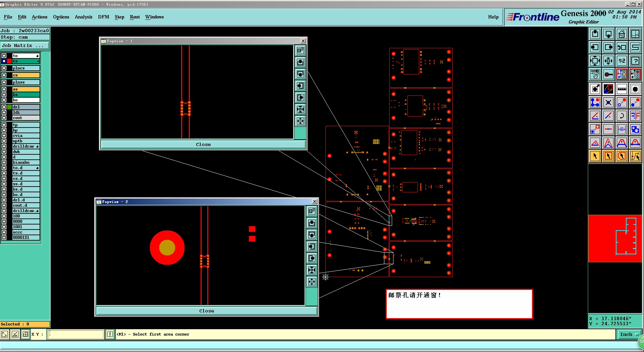Open the DFM menu

click(x=104, y=17)
